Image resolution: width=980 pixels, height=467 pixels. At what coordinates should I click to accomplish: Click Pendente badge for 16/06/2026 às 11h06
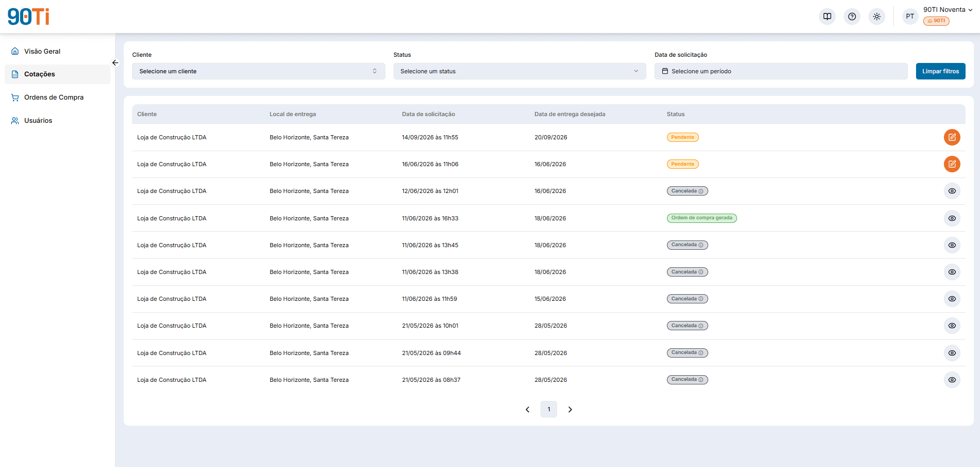pos(682,164)
